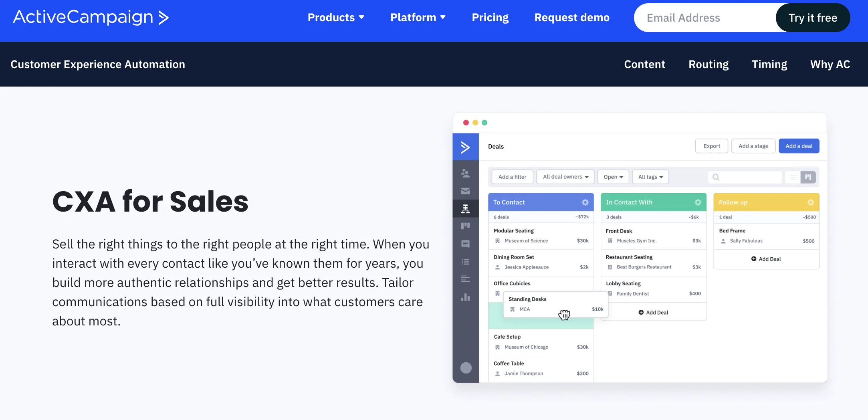The height and width of the screenshot is (420, 868).
Task: Click the building icon beside MCA
Action: tap(512, 309)
